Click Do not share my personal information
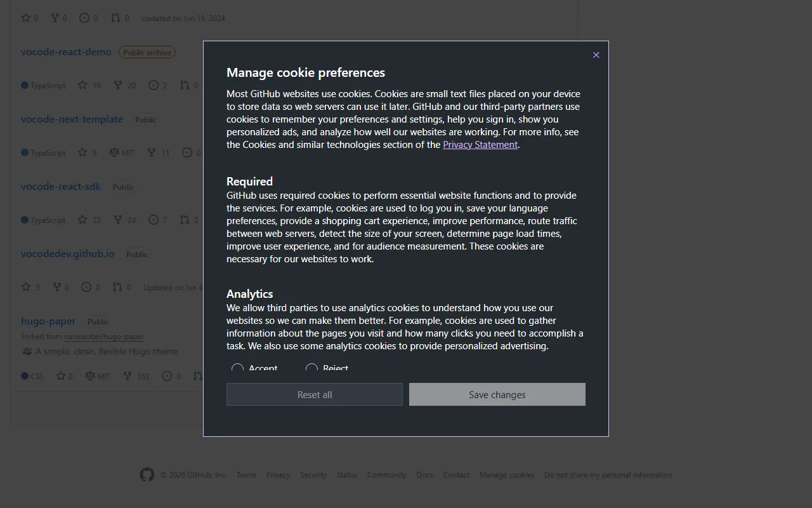This screenshot has width=812, height=508. point(608,475)
